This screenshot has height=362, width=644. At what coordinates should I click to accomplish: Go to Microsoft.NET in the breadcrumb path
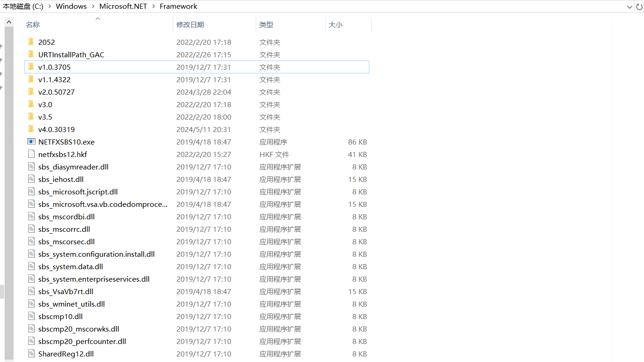click(x=123, y=6)
